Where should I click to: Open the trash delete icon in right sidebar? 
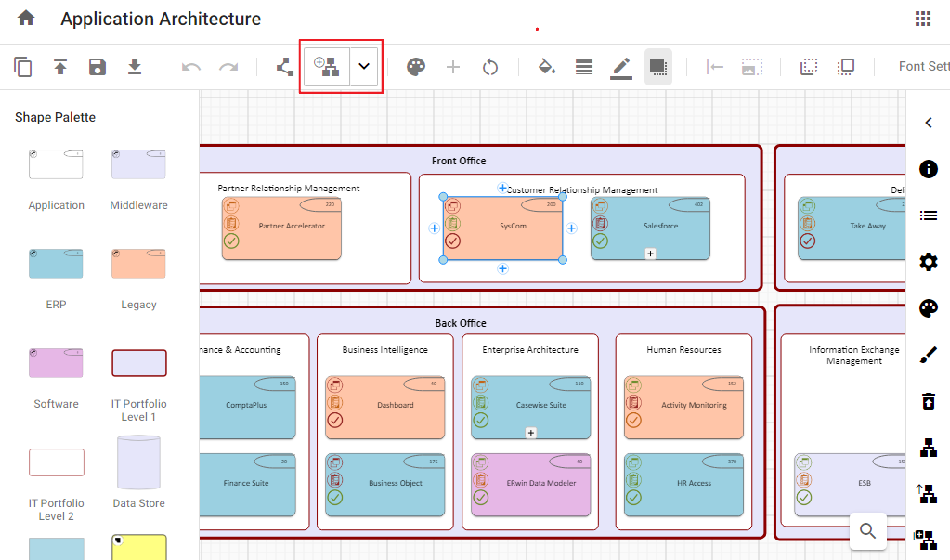tap(928, 401)
